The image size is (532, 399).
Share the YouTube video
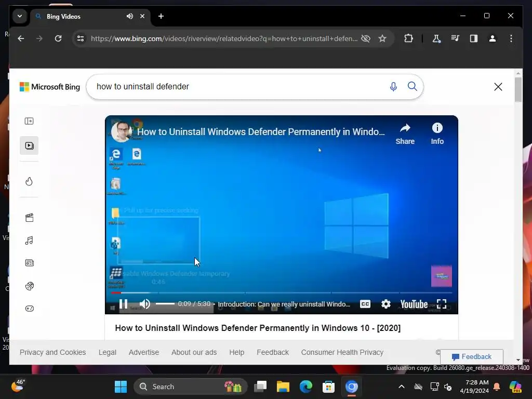405,134
